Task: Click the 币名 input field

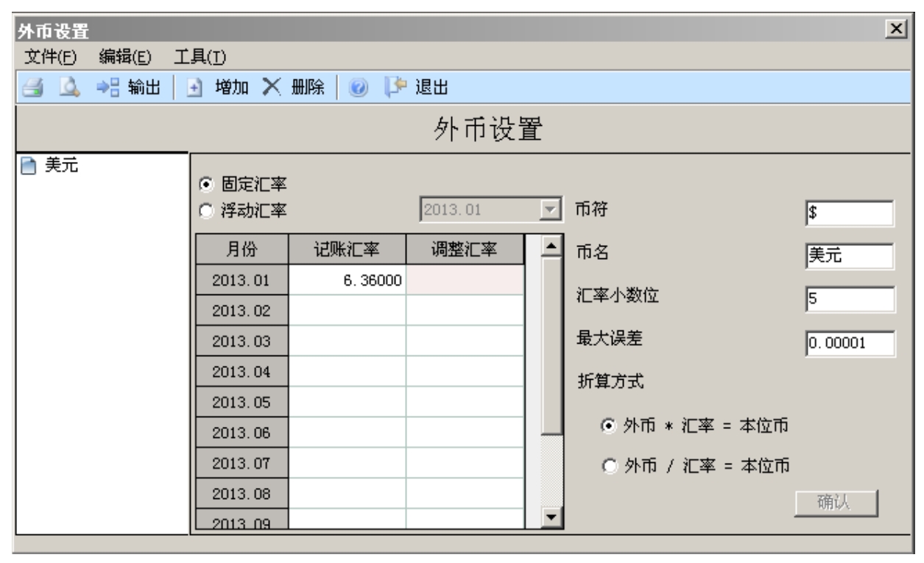Action: (850, 256)
